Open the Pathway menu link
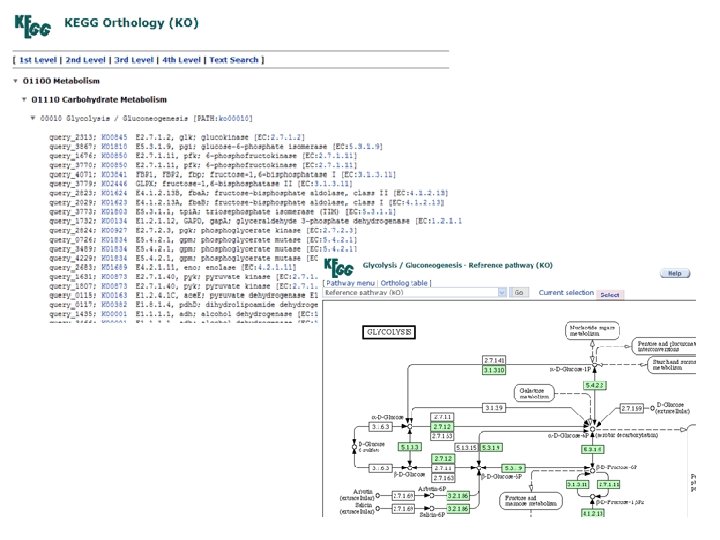 click(x=350, y=283)
